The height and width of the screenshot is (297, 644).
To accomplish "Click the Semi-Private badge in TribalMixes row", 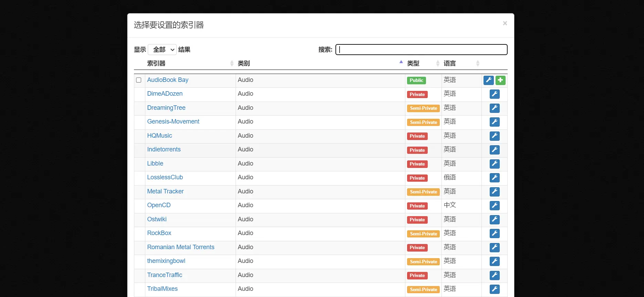I will point(423,289).
